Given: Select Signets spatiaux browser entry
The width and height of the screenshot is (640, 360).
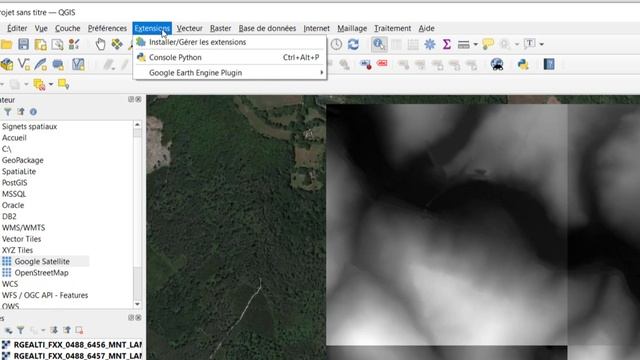Looking at the screenshot, I should 29,127.
